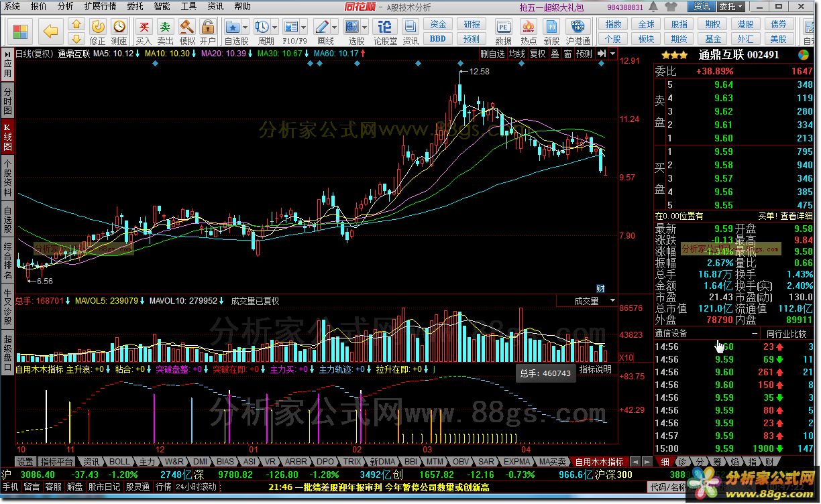Click the 同行业比较 link
This screenshot has height=504, width=821.
click(x=786, y=334)
